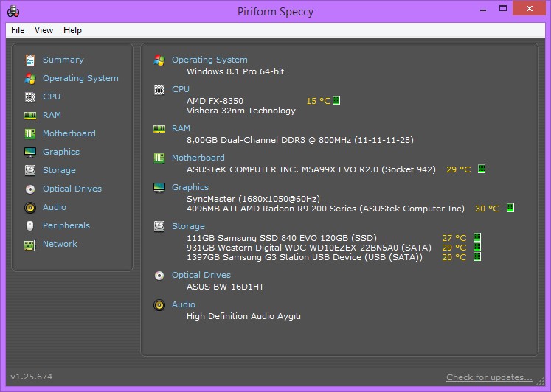Open Graphics monitor icon in sidebar
This screenshot has width=551, height=392.
pos(30,152)
